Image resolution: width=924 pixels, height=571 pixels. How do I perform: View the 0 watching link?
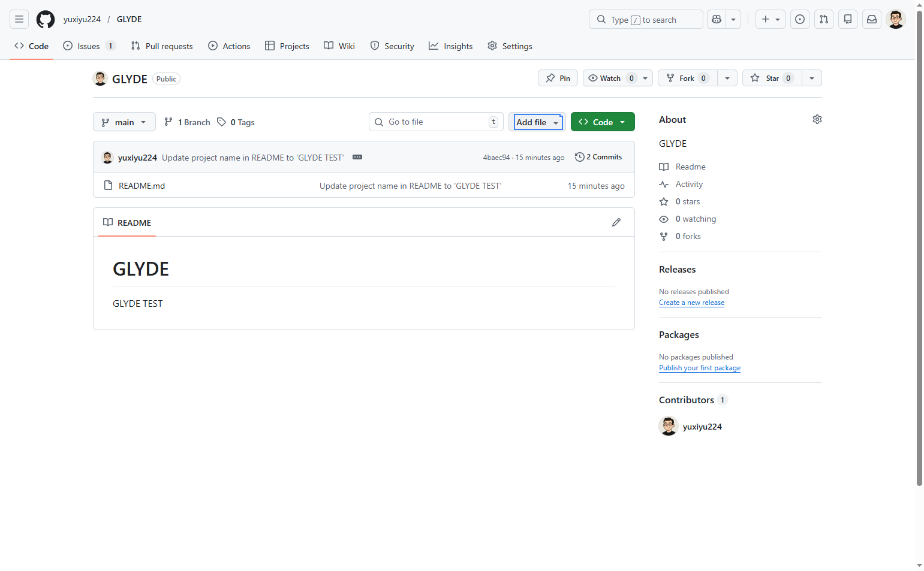coord(688,219)
